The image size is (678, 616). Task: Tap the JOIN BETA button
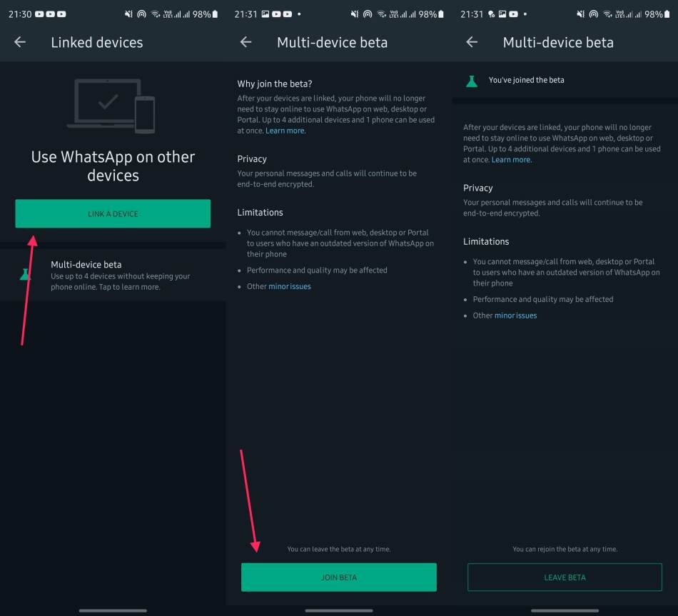(x=338, y=577)
